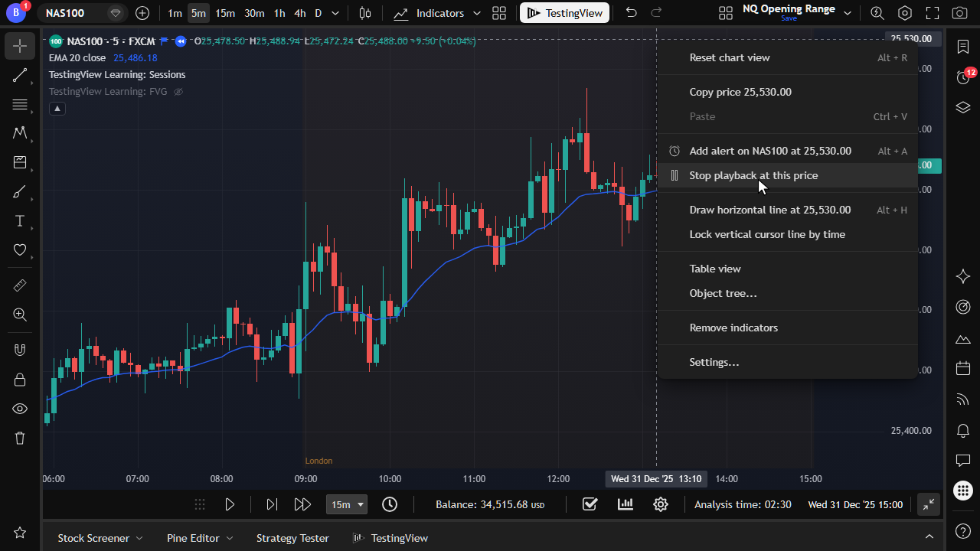
Task: Open the 15m replay interval dropdown
Action: (x=347, y=504)
